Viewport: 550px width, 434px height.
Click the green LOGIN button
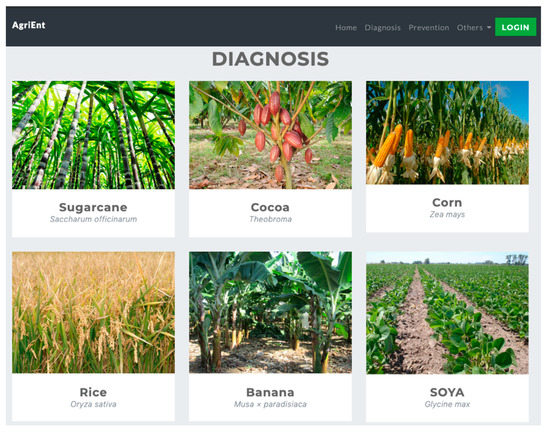tap(515, 27)
